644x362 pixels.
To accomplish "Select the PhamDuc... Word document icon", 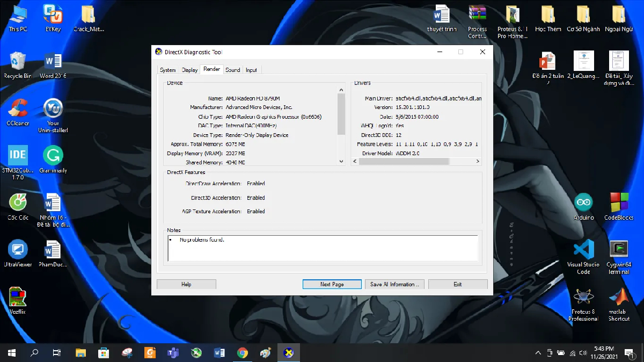I will [x=53, y=254].
